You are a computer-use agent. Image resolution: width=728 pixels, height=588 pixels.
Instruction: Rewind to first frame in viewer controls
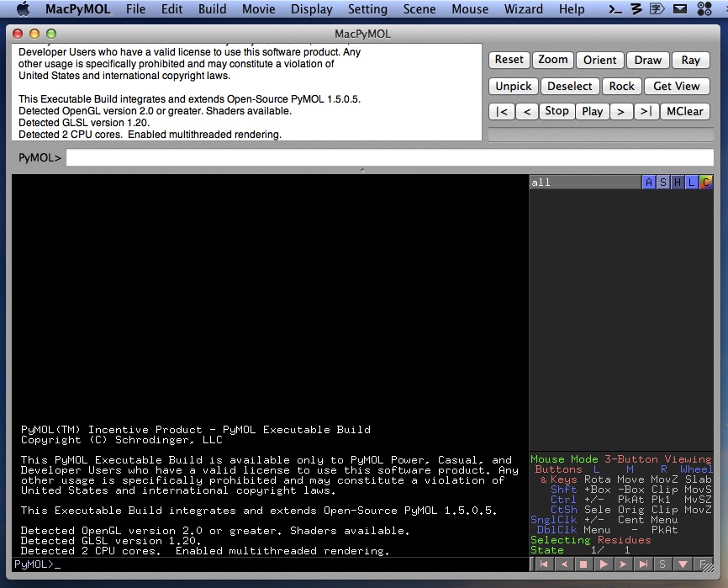pos(544,564)
